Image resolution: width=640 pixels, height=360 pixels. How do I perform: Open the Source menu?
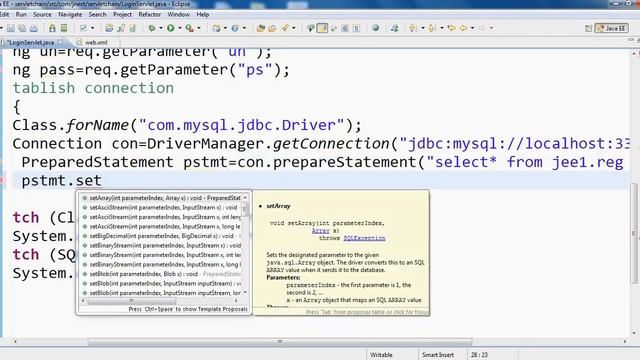42,14
